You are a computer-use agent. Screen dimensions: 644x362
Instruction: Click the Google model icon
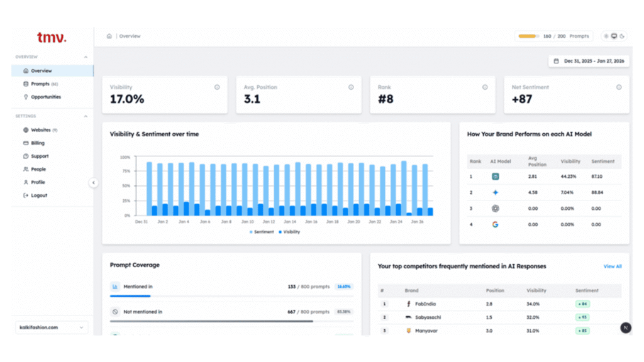click(496, 224)
